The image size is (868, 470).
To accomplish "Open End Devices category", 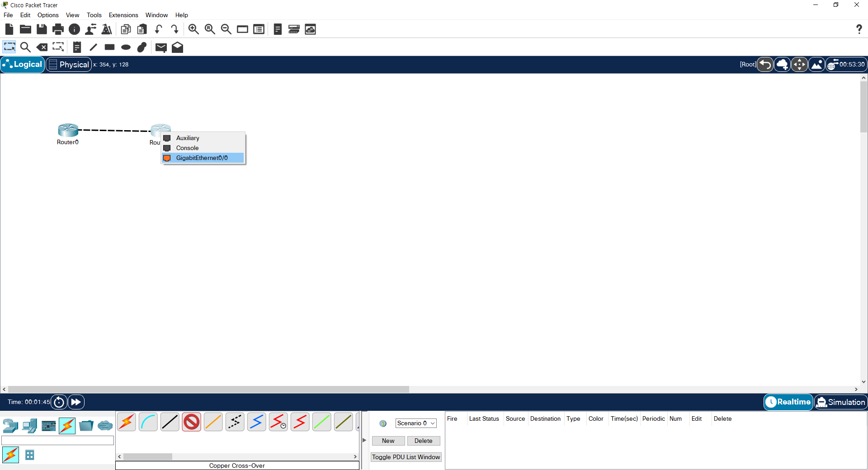I will point(29,426).
